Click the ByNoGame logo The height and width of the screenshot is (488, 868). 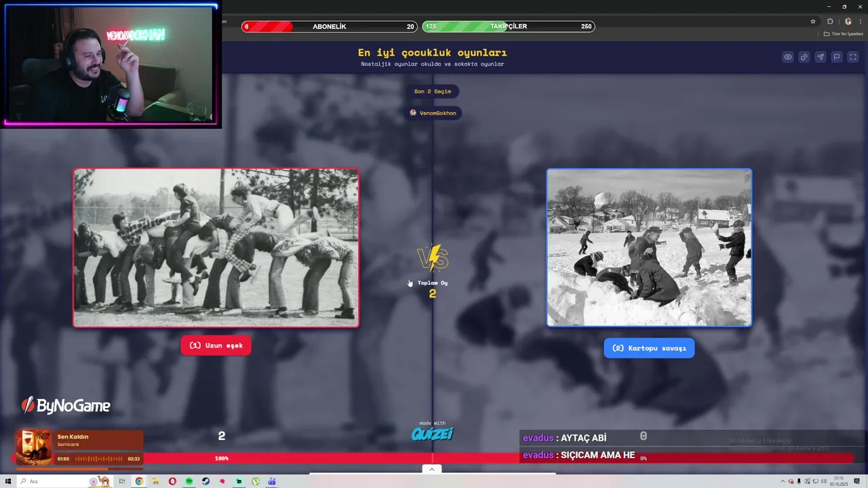click(66, 406)
